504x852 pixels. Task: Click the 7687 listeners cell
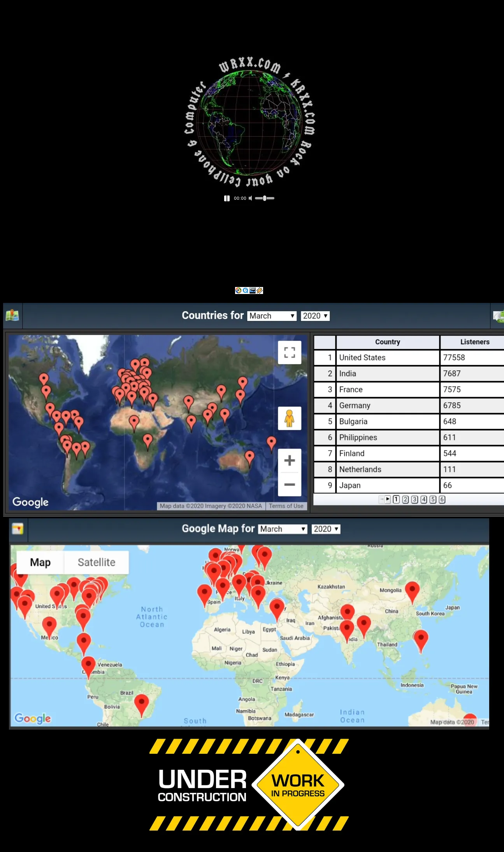coord(472,373)
